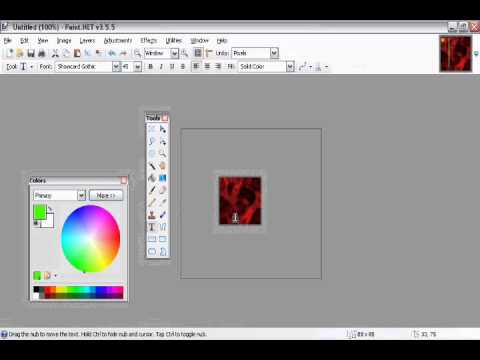
Task: Open the Layers menu
Action: point(87,41)
